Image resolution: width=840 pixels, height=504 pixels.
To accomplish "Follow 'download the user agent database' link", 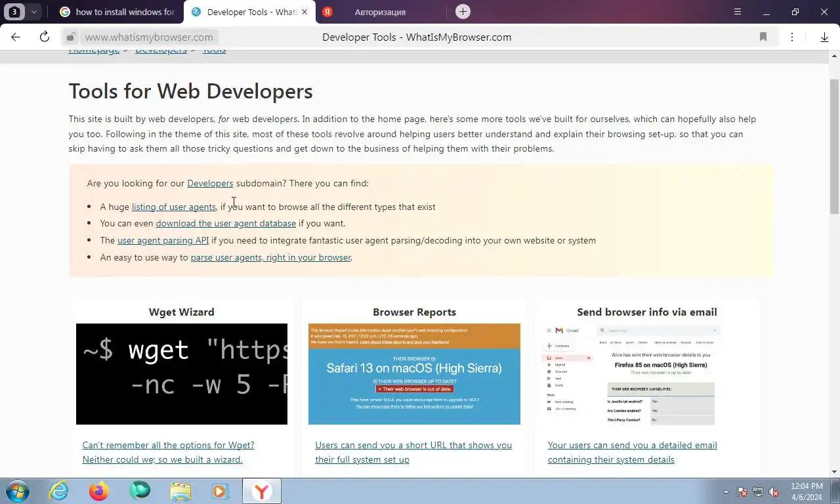I will pos(226,223).
